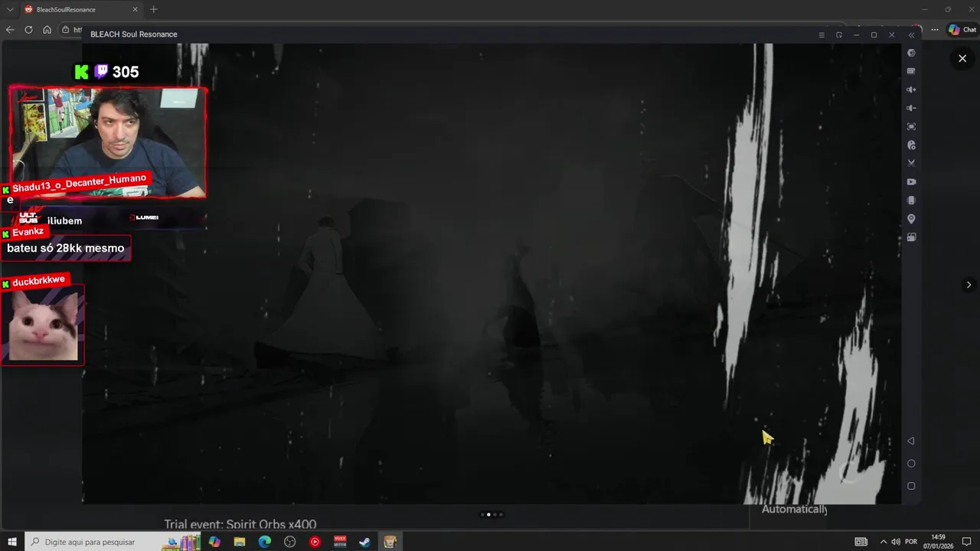The height and width of the screenshot is (551, 980).
Task: Tap Android recent apps square button
Action: click(911, 486)
